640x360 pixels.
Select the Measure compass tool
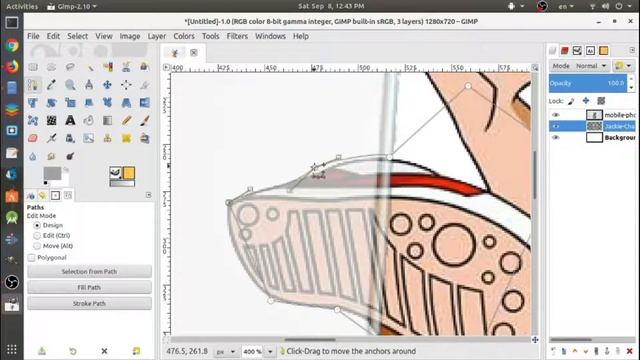[x=89, y=85]
